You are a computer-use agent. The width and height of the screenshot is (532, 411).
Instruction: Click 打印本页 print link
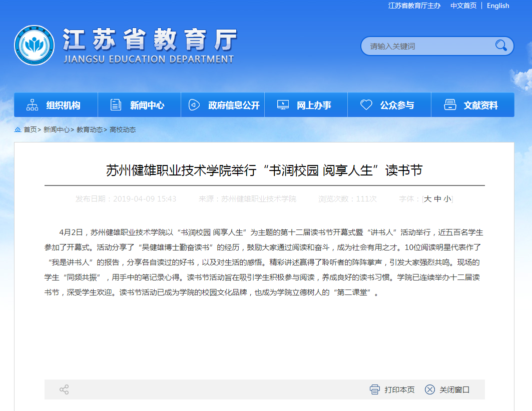[399, 389]
